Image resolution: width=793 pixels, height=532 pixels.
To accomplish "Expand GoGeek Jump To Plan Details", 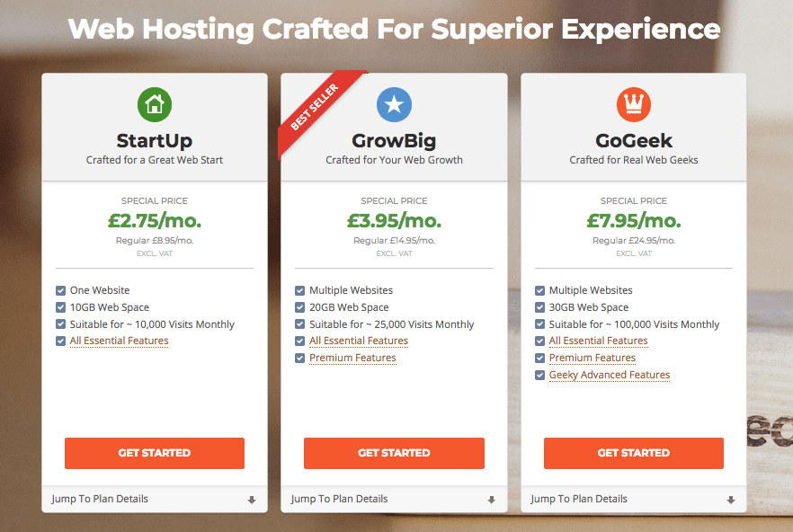I will coord(634,499).
